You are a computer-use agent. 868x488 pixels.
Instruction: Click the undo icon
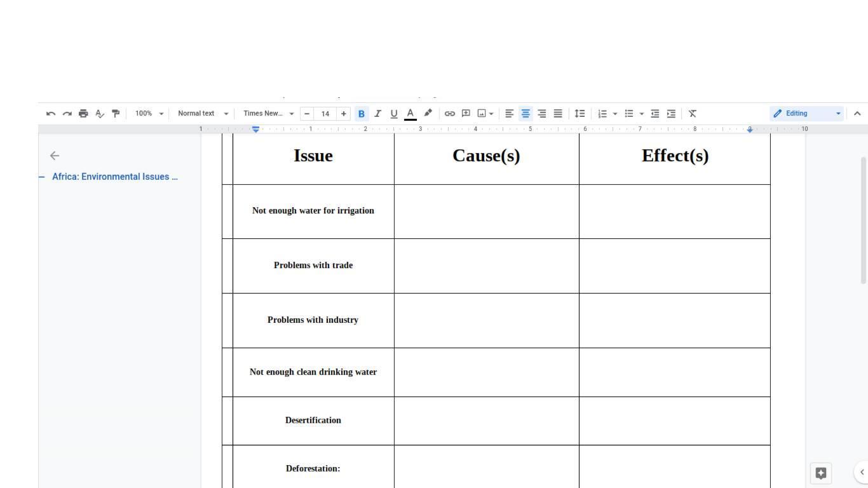click(51, 114)
